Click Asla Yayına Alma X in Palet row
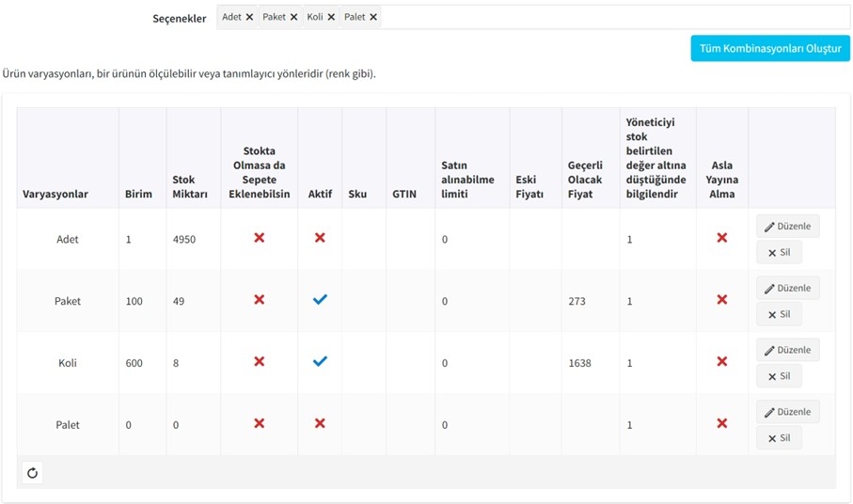The image size is (853, 504). click(722, 423)
